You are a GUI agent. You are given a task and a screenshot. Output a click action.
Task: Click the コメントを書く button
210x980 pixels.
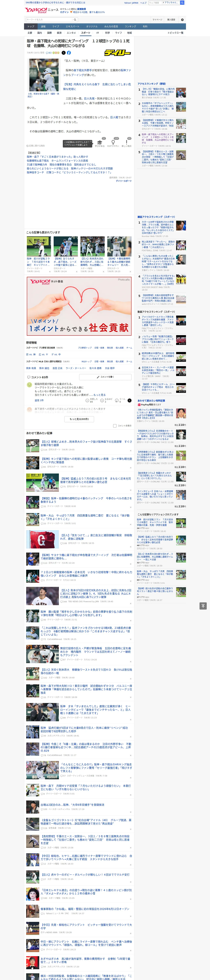coord(105,377)
